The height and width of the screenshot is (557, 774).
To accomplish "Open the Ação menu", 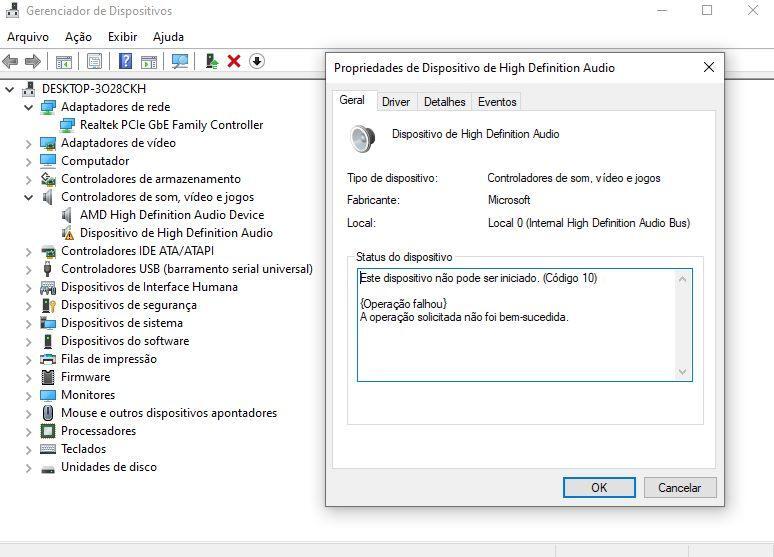I will [x=78, y=37].
